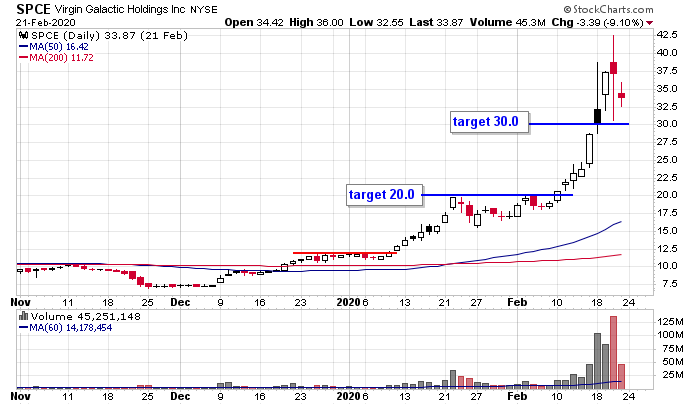Click the SPCE ticker symbol title
This screenshot has height=405, width=700.
point(33,9)
